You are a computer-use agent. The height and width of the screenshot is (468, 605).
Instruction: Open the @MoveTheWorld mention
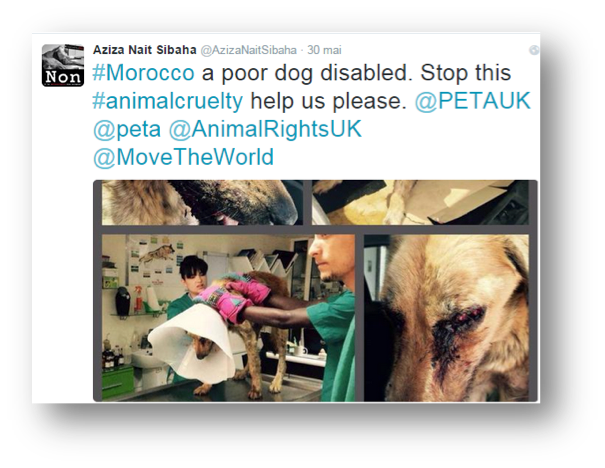pos(184,157)
